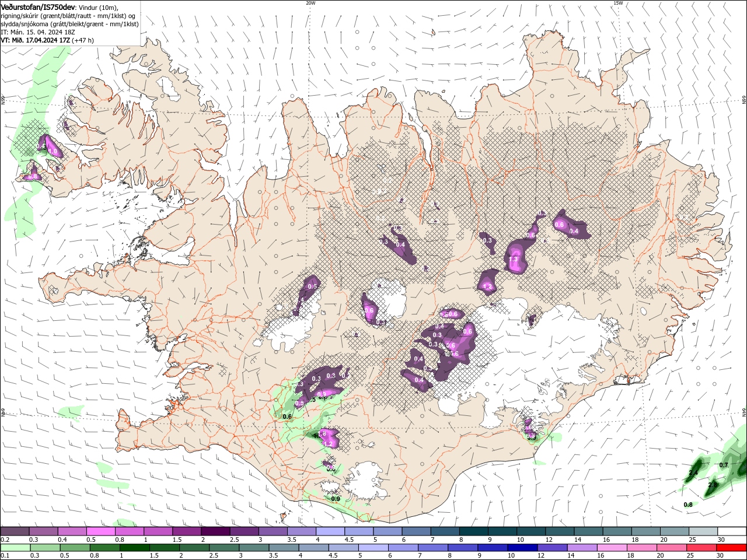Screen dimensions: 747x560
Task: Click the '0.7' precipitation value offshore southeast
Action: pos(724,465)
